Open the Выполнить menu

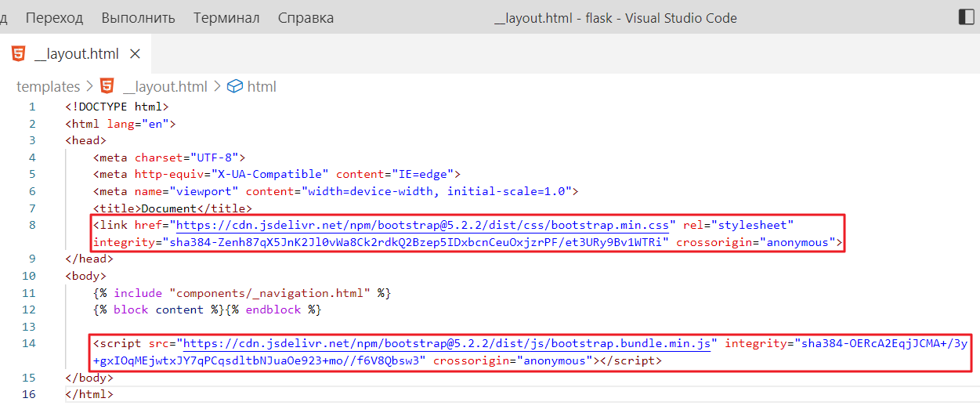(x=138, y=17)
